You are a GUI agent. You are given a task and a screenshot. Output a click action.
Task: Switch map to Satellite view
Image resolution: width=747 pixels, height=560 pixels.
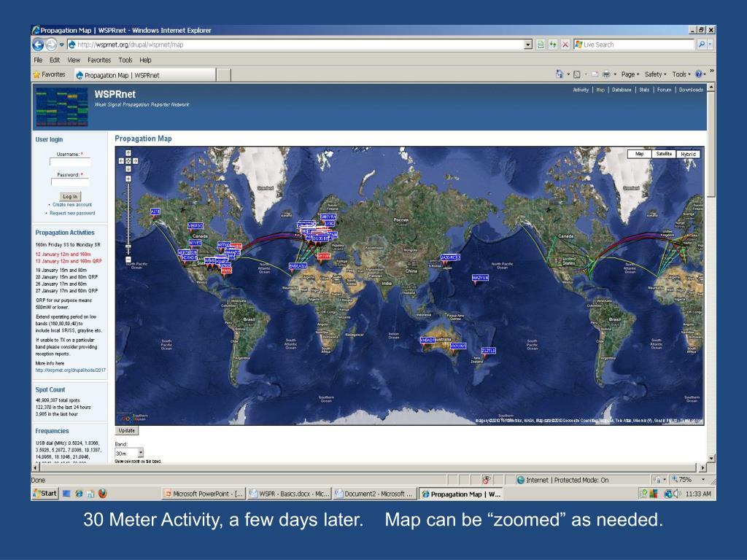coord(664,154)
